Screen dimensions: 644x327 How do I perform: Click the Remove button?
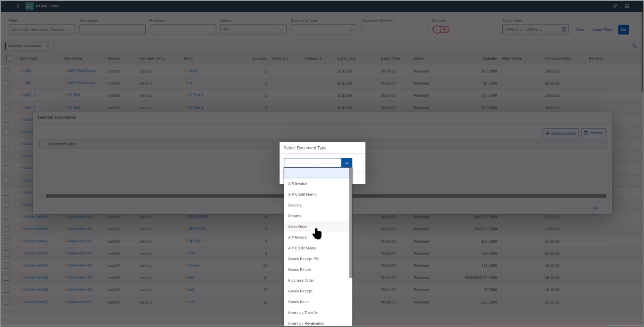pos(593,133)
